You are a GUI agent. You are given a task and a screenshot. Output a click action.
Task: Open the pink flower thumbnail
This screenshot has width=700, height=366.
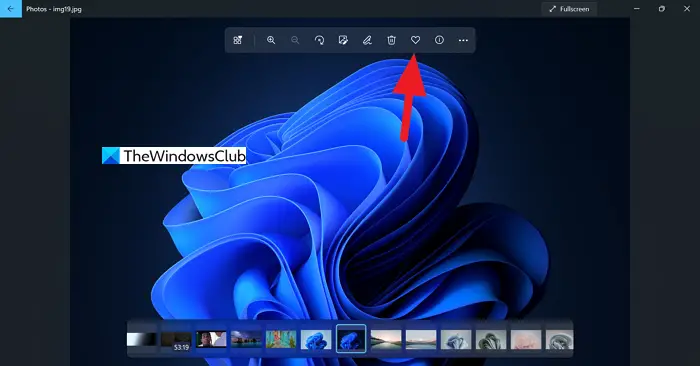(525, 339)
